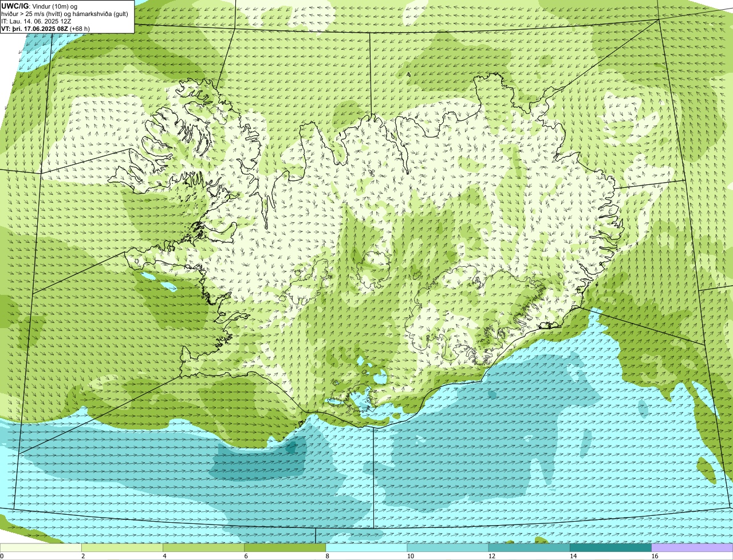Click the legend scale label '2'
The image size is (733, 560).
84,556
